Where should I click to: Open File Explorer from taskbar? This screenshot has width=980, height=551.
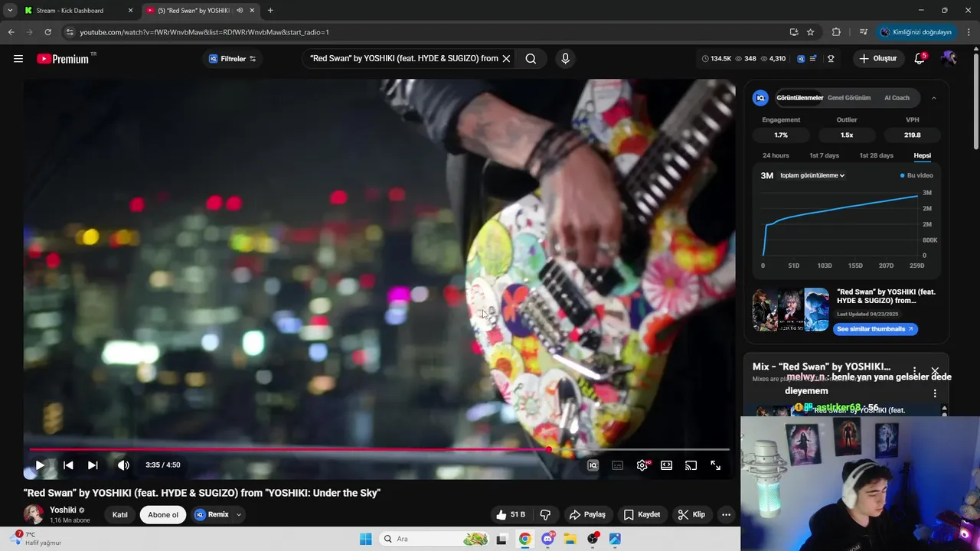[570, 539]
